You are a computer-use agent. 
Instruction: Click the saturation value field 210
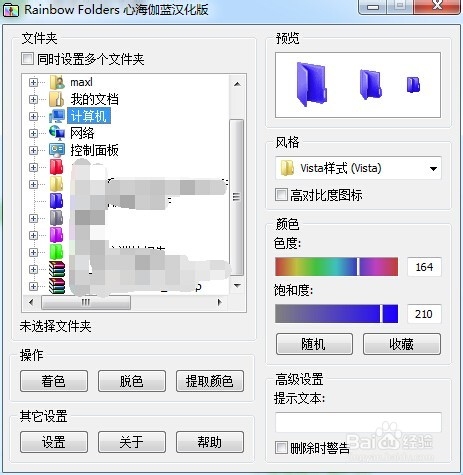click(x=424, y=314)
